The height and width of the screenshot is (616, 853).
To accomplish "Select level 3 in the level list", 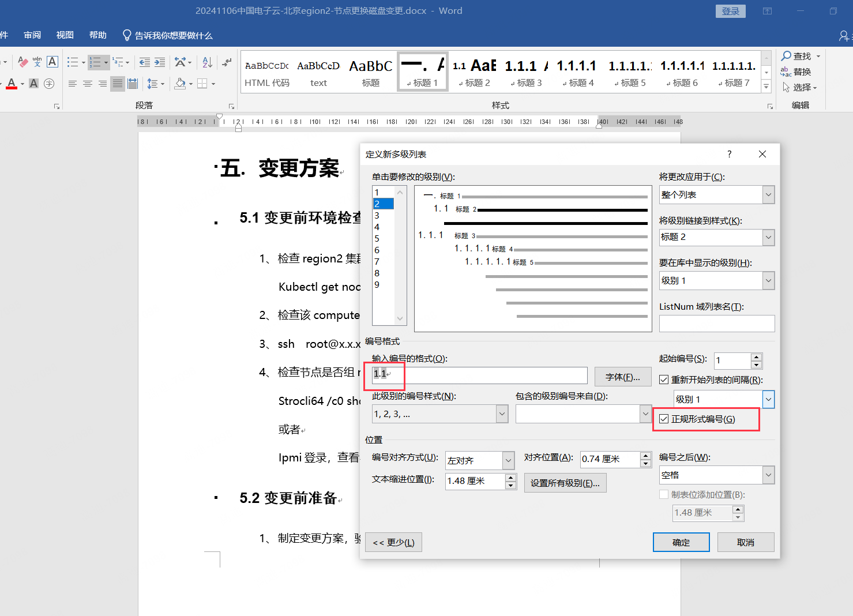I will pyautogui.click(x=383, y=215).
